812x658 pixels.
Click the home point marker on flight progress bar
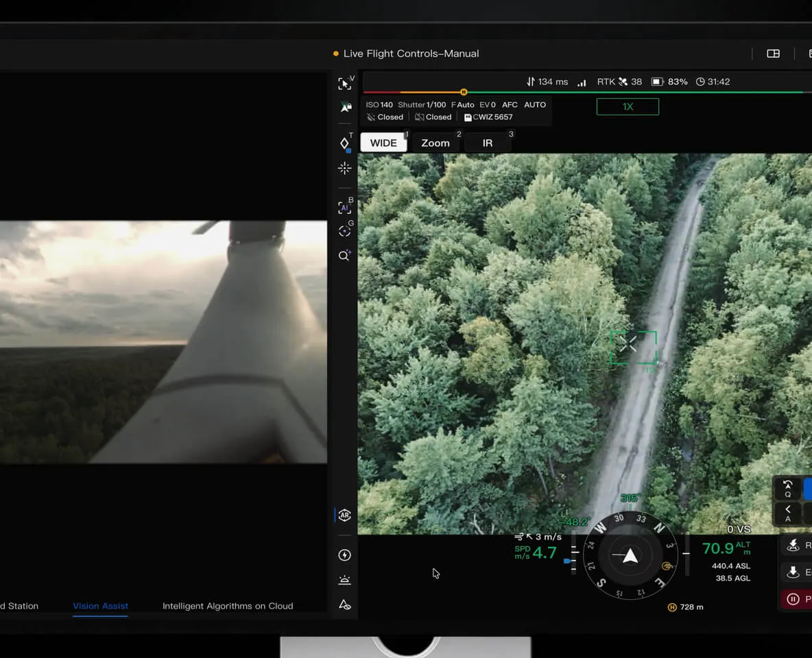point(464,92)
